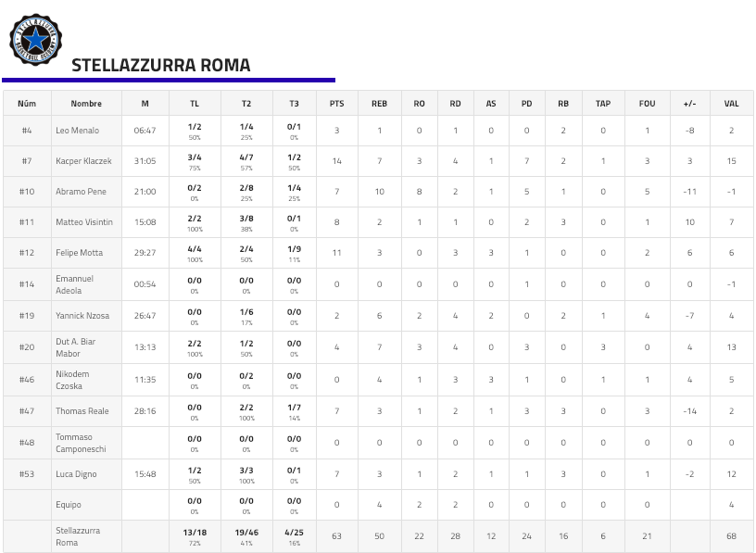Open Leo Menalo player name

pyautogui.click(x=77, y=131)
